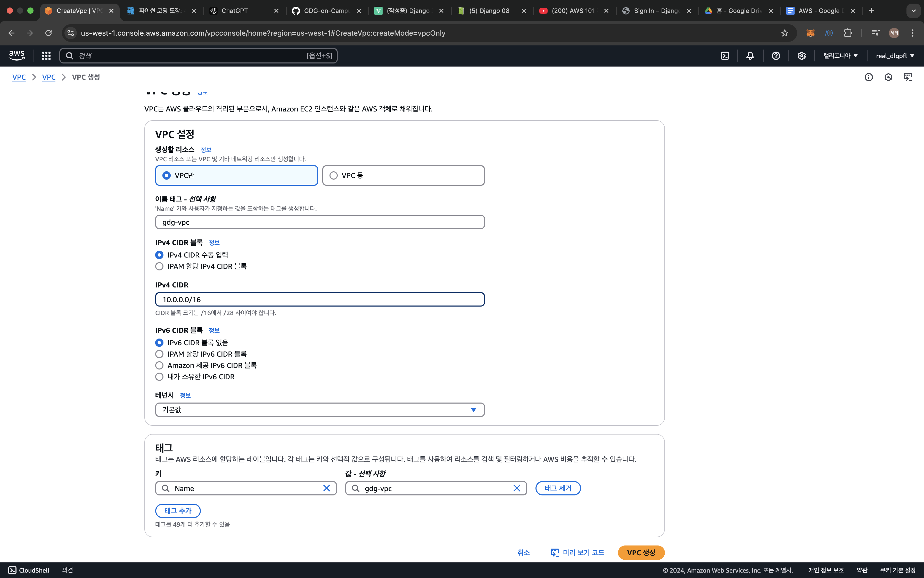
Task: Open the Chrome extensions puzzle icon
Action: 848,33
